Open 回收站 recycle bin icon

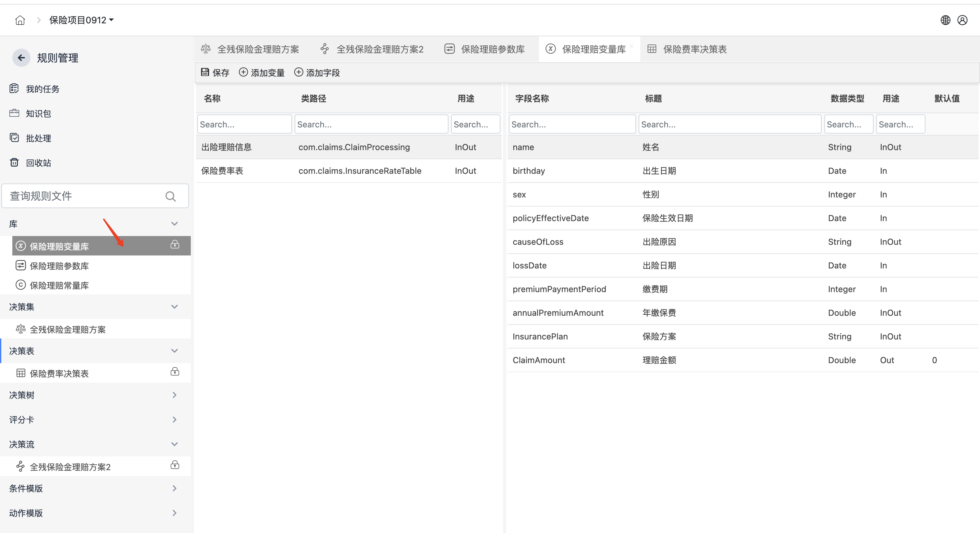point(14,163)
